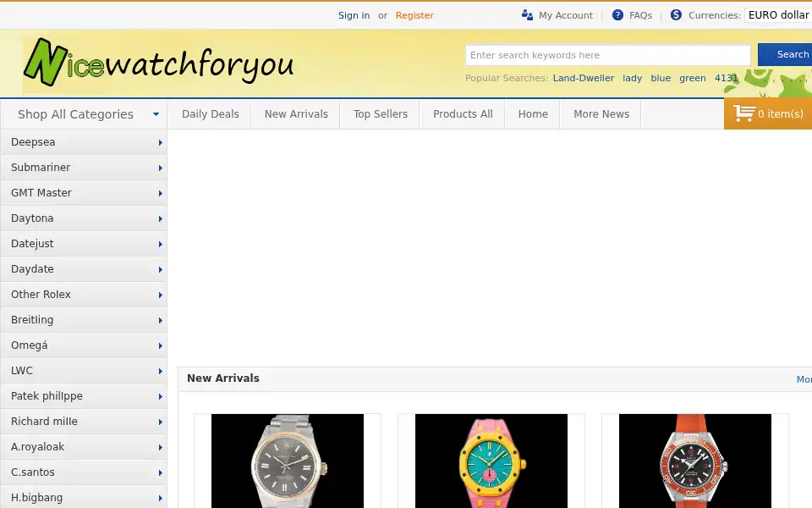Expand the Daytona category arrow
Image resolution: width=812 pixels, height=508 pixels.
pyautogui.click(x=161, y=218)
